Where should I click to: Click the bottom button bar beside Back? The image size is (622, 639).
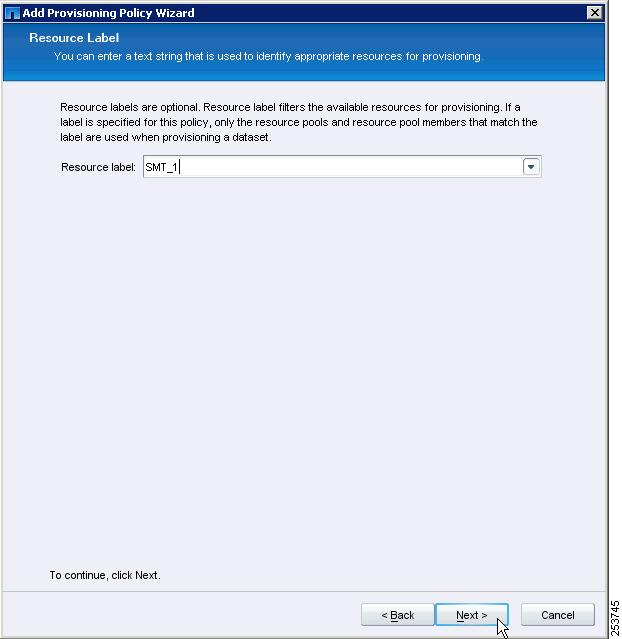[181, 615]
